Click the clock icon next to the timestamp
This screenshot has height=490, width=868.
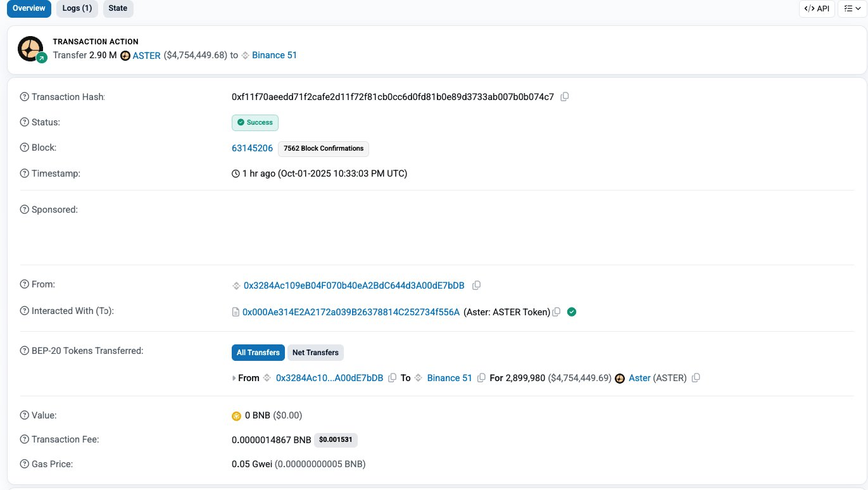point(236,173)
